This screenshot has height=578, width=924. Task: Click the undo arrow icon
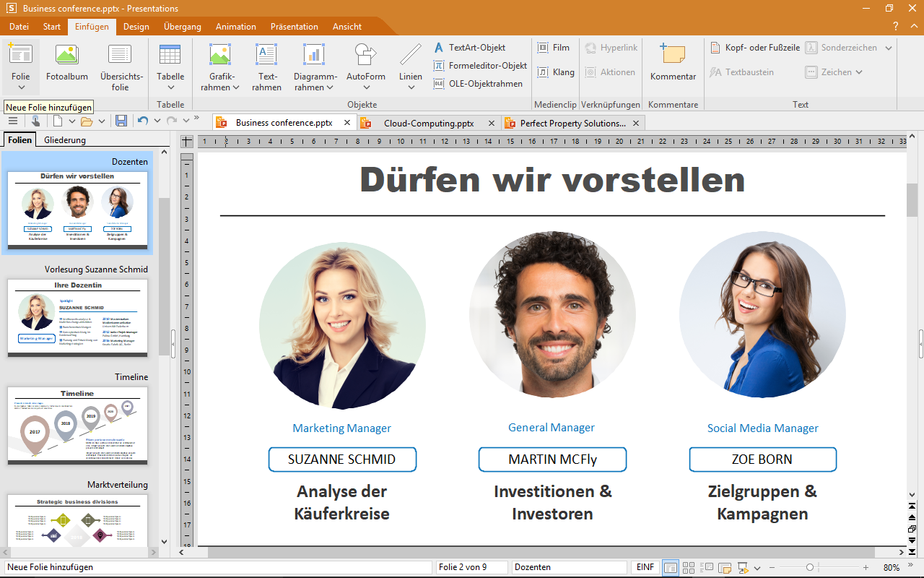pyautogui.click(x=143, y=121)
